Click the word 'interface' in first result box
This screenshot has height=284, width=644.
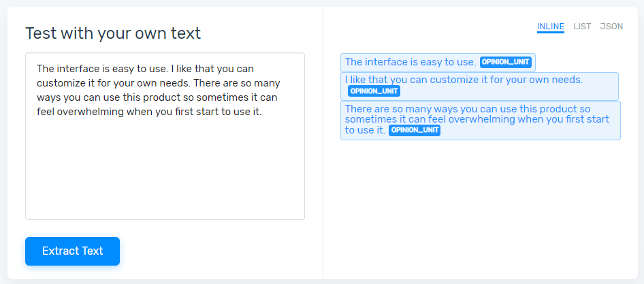pyautogui.click(x=385, y=62)
